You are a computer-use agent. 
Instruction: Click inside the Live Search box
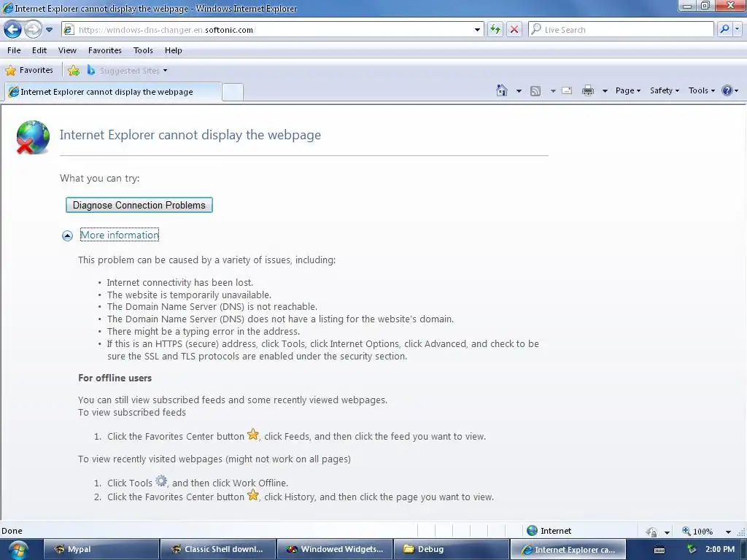[x=621, y=29]
